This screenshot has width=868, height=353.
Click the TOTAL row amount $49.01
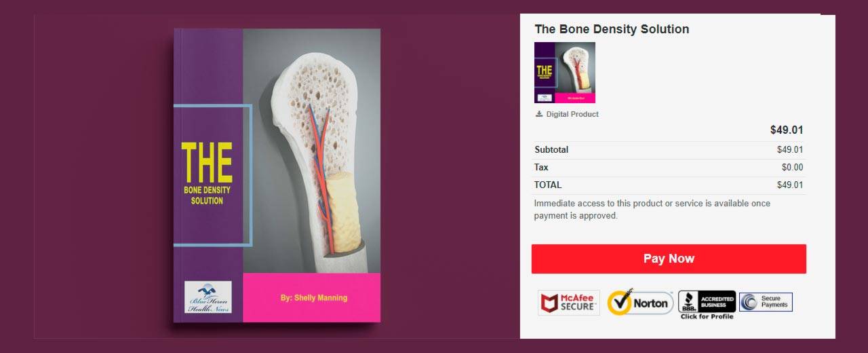pos(790,185)
